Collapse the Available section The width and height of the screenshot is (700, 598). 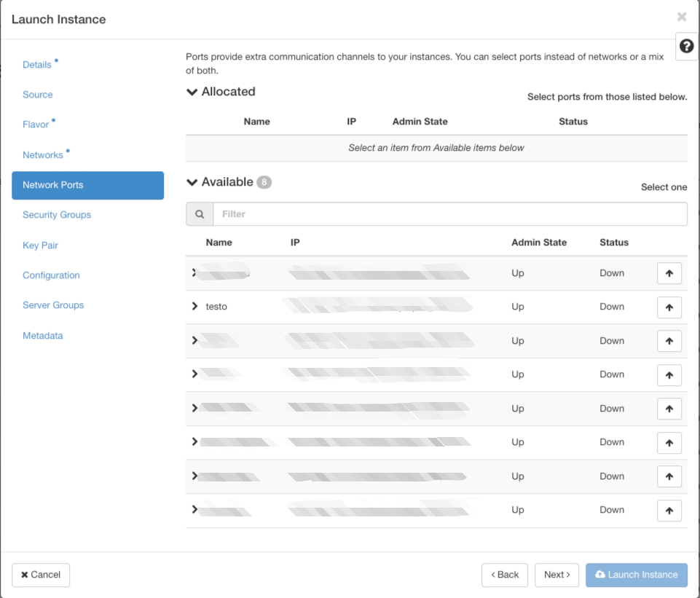192,182
